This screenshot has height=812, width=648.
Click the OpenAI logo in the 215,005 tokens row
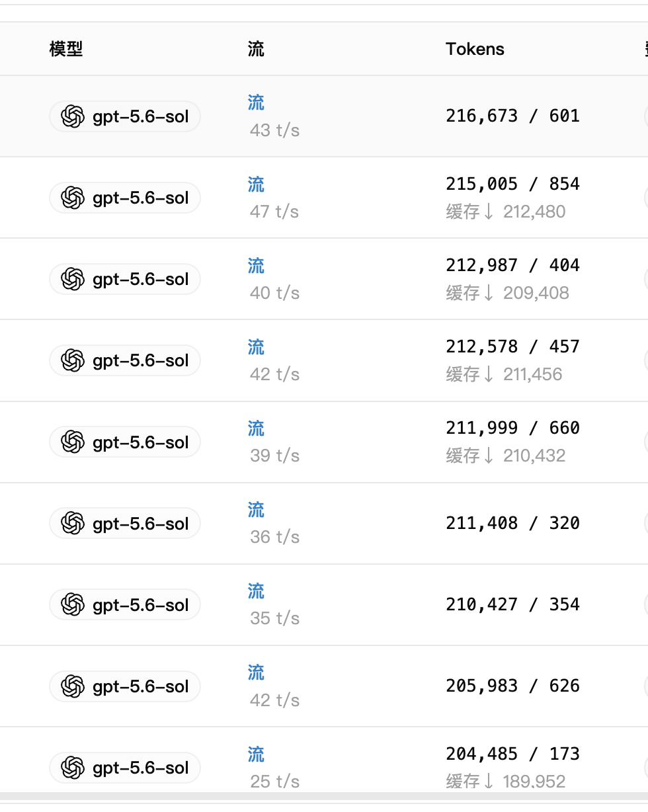(73, 198)
